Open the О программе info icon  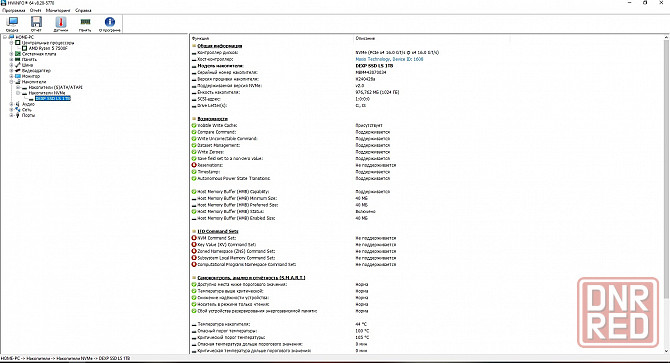(x=110, y=22)
